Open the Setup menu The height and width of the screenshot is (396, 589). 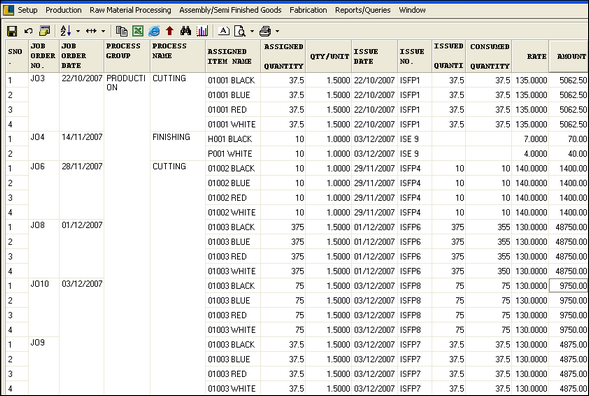pyautogui.click(x=27, y=10)
